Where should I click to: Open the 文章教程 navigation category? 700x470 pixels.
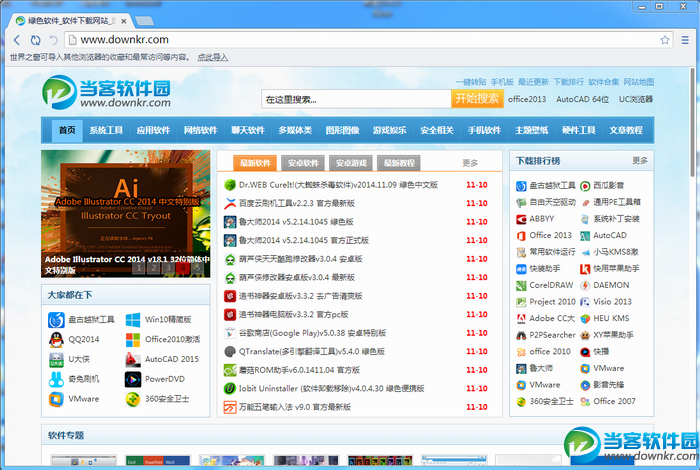click(626, 130)
